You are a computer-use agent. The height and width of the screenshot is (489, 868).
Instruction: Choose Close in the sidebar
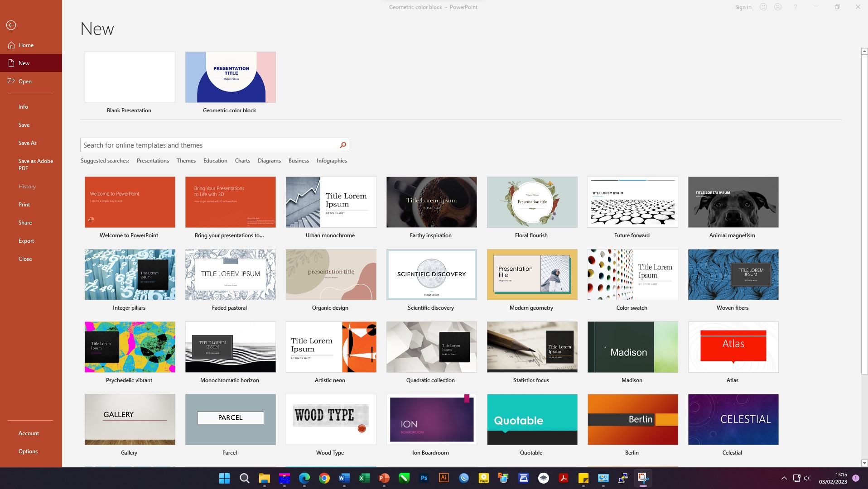click(x=25, y=259)
